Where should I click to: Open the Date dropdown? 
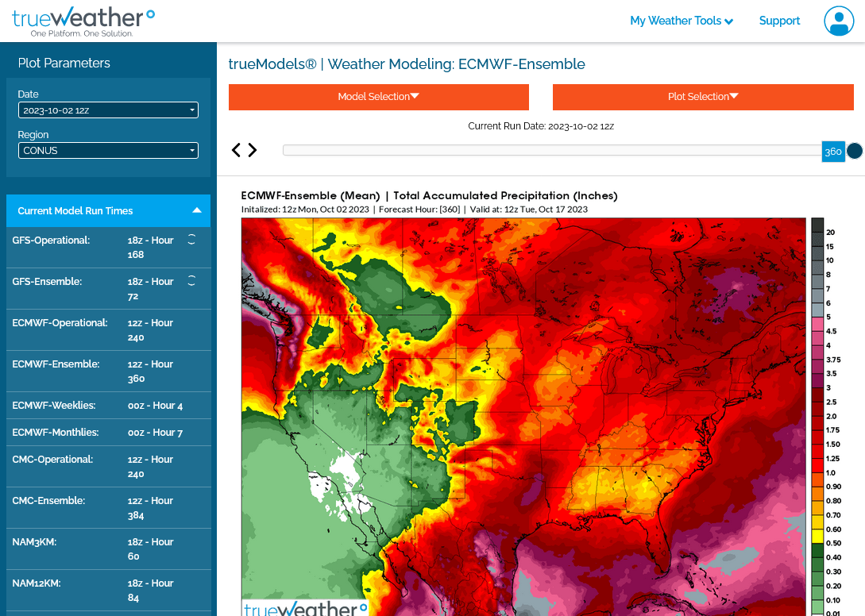pos(108,110)
